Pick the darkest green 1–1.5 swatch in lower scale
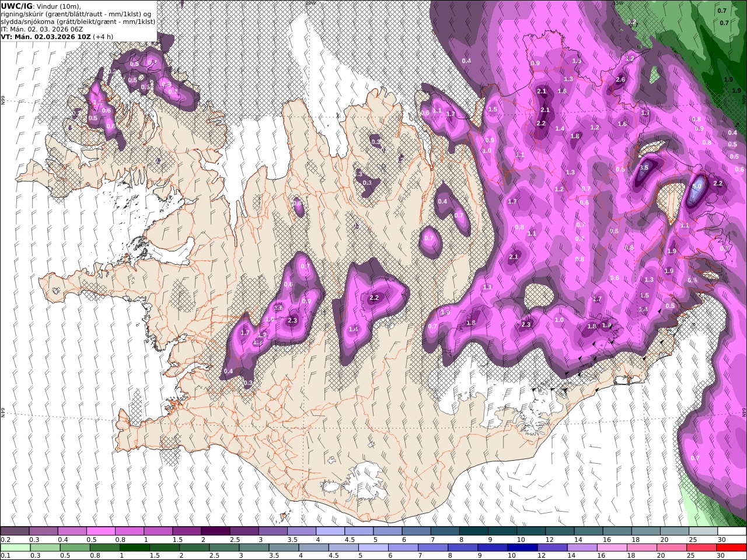747x560 pixels. 135,548
